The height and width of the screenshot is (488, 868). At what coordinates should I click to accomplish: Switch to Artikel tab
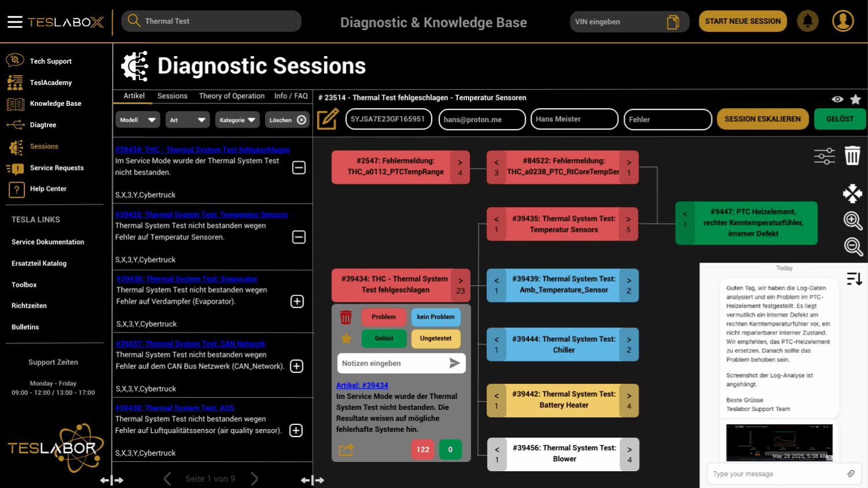point(134,96)
